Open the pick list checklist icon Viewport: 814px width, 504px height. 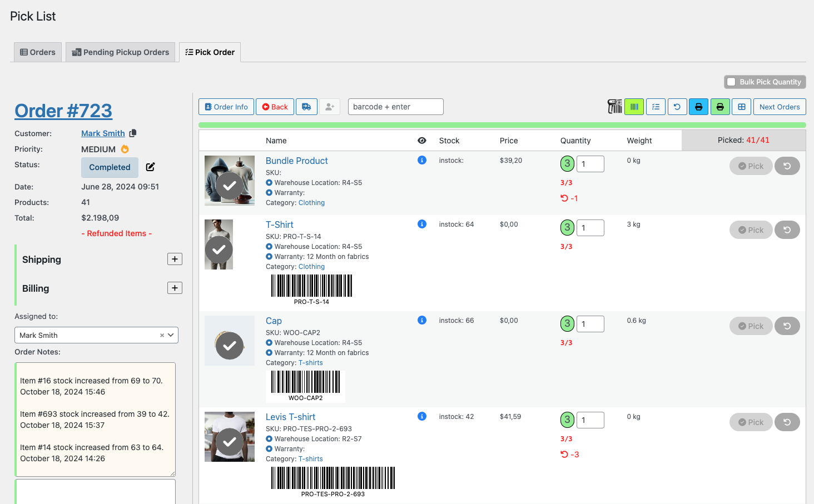click(x=656, y=106)
